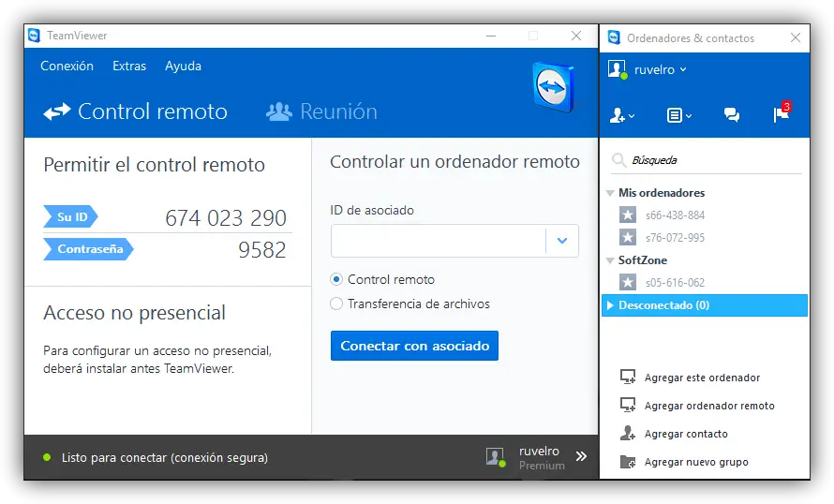Open the ruvelro account dropdown
This screenshot has width=834, height=504.
click(x=660, y=69)
